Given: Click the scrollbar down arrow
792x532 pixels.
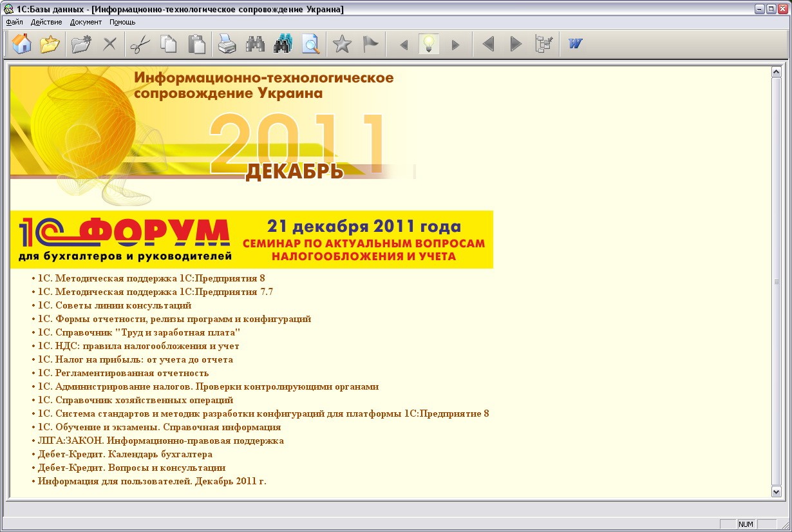Looking at the screenshot, I should tap(776, 491).
